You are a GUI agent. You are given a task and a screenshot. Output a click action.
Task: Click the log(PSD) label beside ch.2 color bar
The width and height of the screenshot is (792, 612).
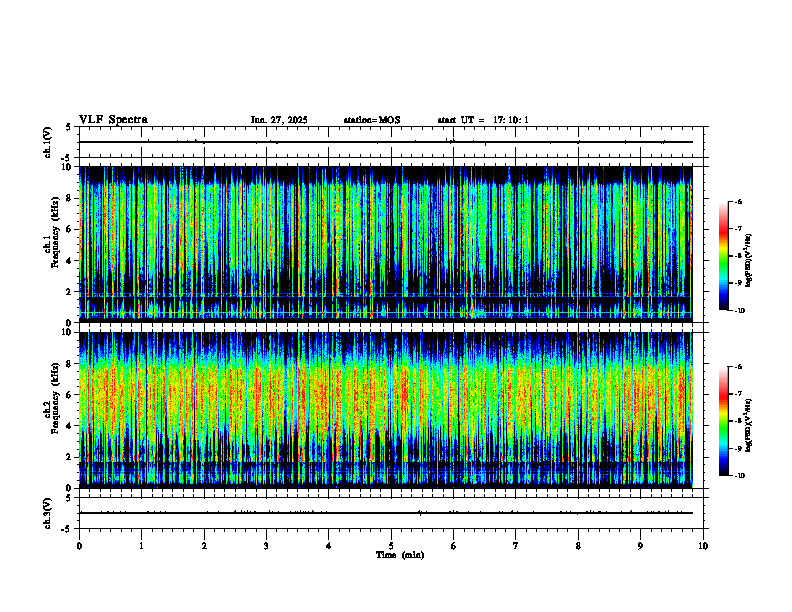click(x=749, y=425)
